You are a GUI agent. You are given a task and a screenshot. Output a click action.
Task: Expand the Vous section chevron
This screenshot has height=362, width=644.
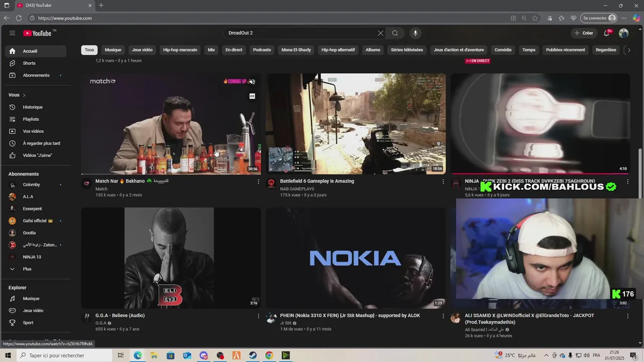(24, 95)
